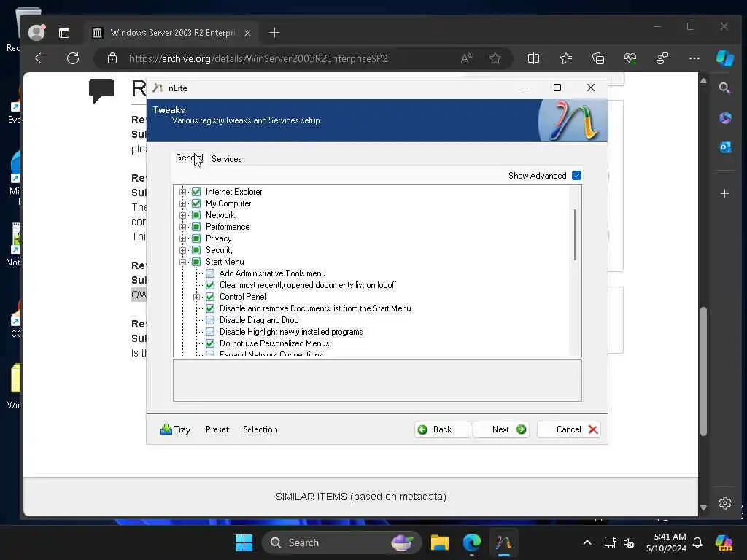The image size is (747, 560).
Task: Reload the page with refresh icon
Action: pos(73,58)
